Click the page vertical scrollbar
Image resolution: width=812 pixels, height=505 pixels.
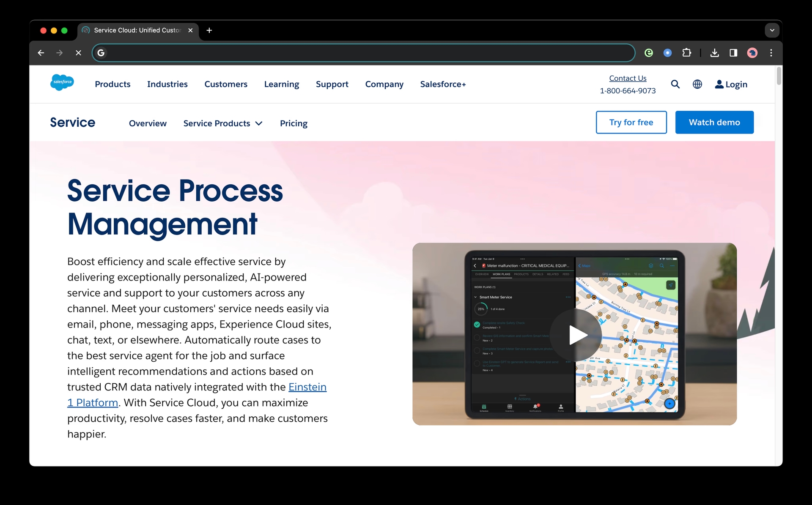pyautogui.click(x=779, y=76)
